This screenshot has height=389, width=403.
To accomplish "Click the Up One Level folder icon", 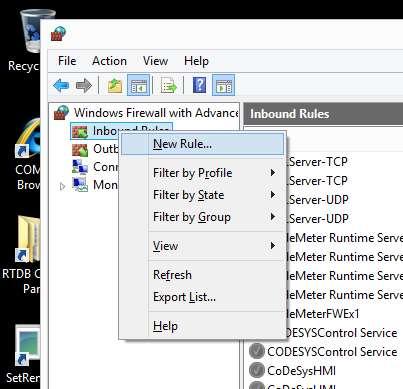I will 115,86.
